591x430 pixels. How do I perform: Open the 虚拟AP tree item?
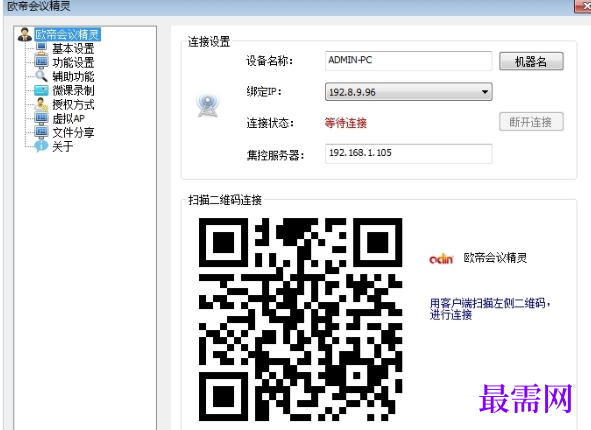68,119
